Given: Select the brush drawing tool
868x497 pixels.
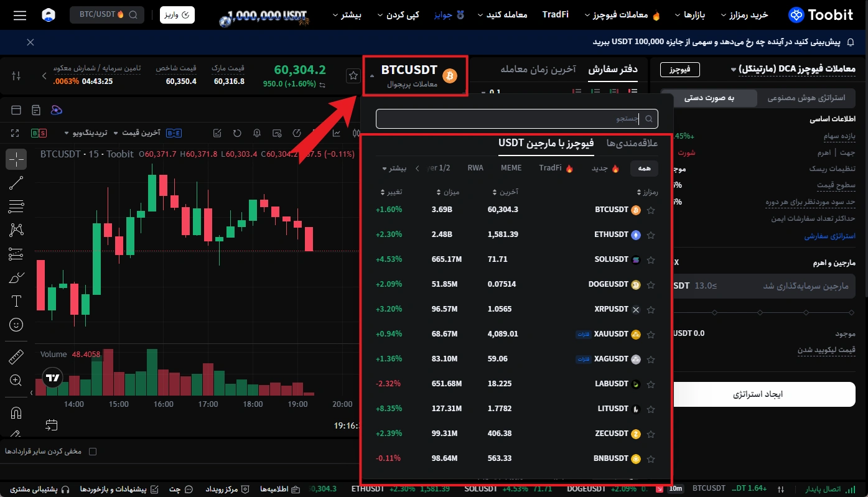Looking at the screenshot, I should [16, 277].
